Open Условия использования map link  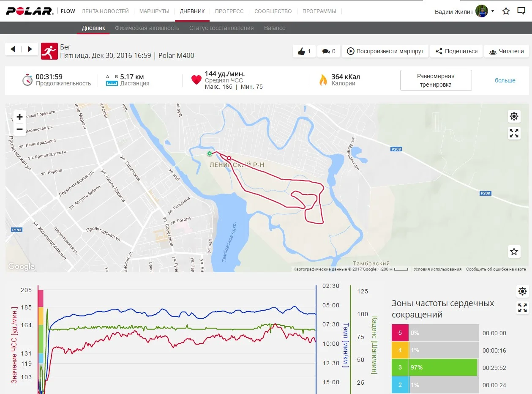[x=437, y=269]
